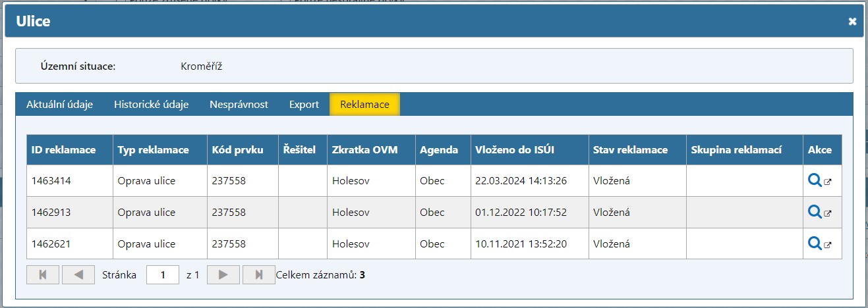Jump to last page of records
This screenshot has height=308, width=868.
coord(259,274)
